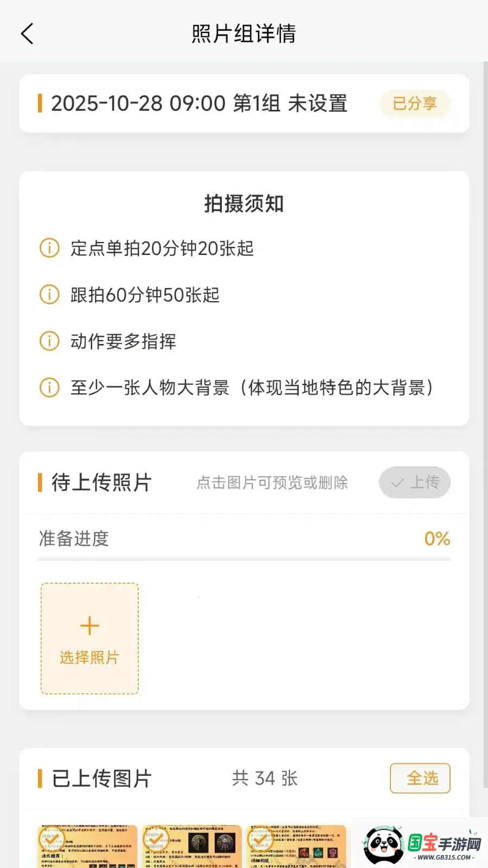Tap the 2025-10-28 09:00 第1组 group title

click(199, 103)
